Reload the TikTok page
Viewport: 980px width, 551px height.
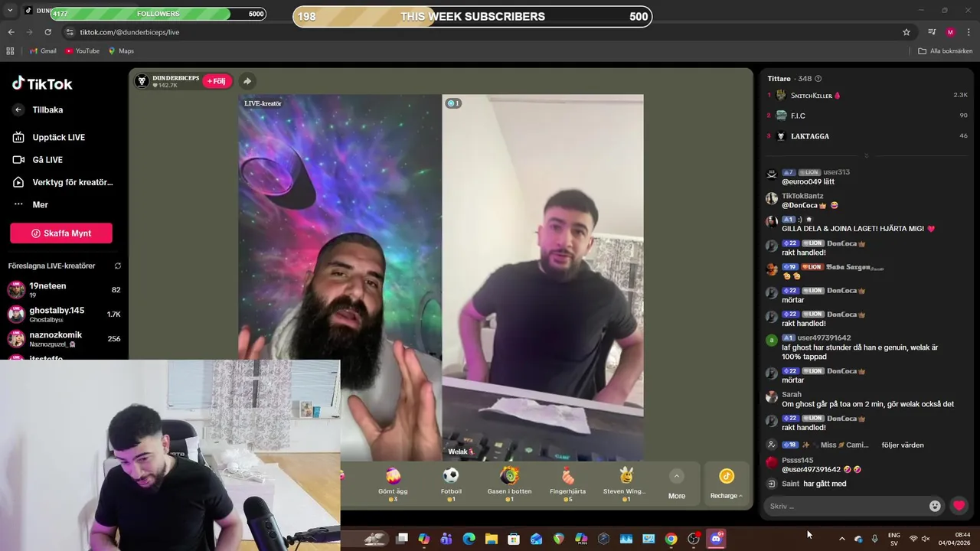(x=47, y=32)
